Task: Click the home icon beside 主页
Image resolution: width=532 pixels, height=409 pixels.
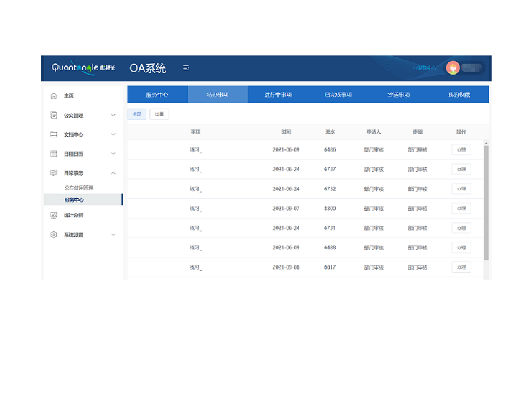Action: pyautogui.click(x=53, y=96)
